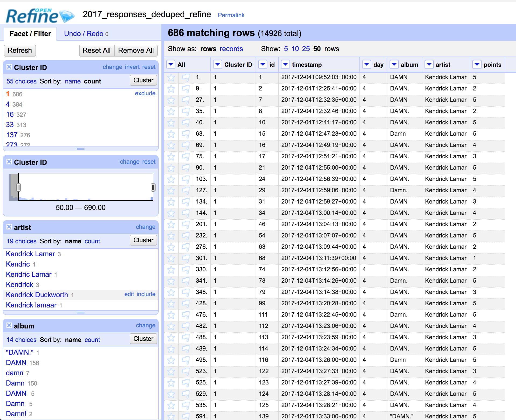Click the Cluster ID facet resize bar
This screenshot has height=420, width=516.
pos(81,149)
